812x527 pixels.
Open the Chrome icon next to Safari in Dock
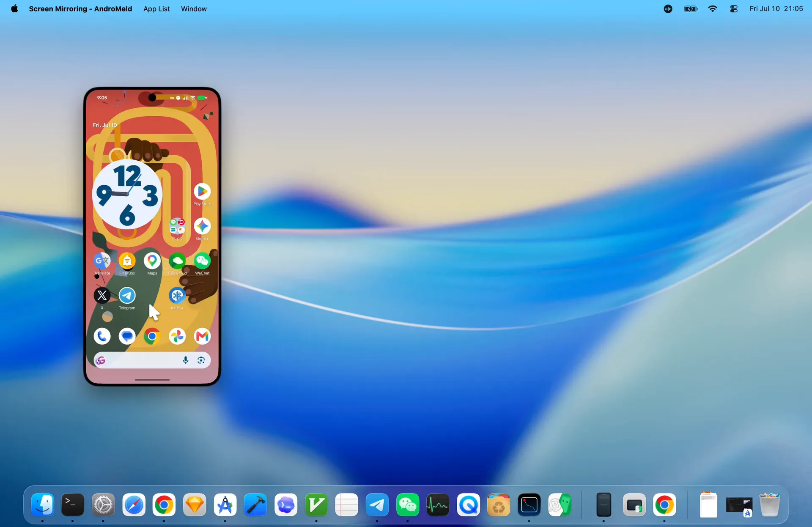(x=164, y=505)
